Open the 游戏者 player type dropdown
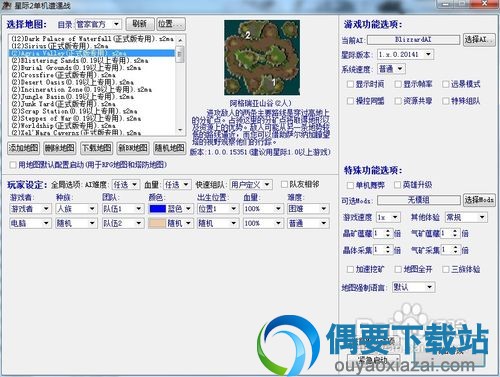The width and height of the screenshot is (500, 377). [x=30, y=209]
